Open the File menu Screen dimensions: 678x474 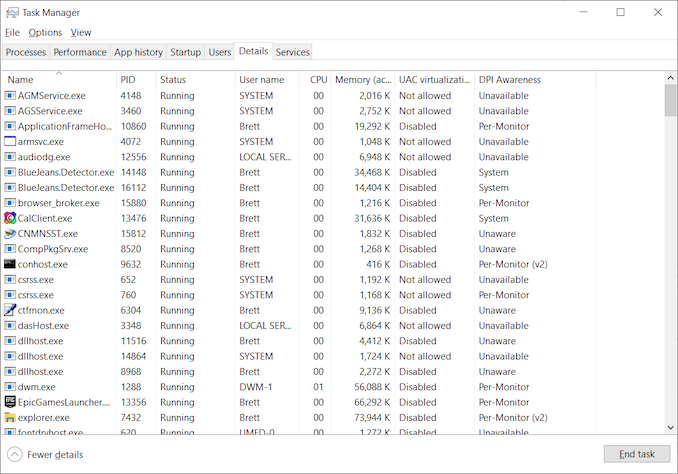[12, 32]
